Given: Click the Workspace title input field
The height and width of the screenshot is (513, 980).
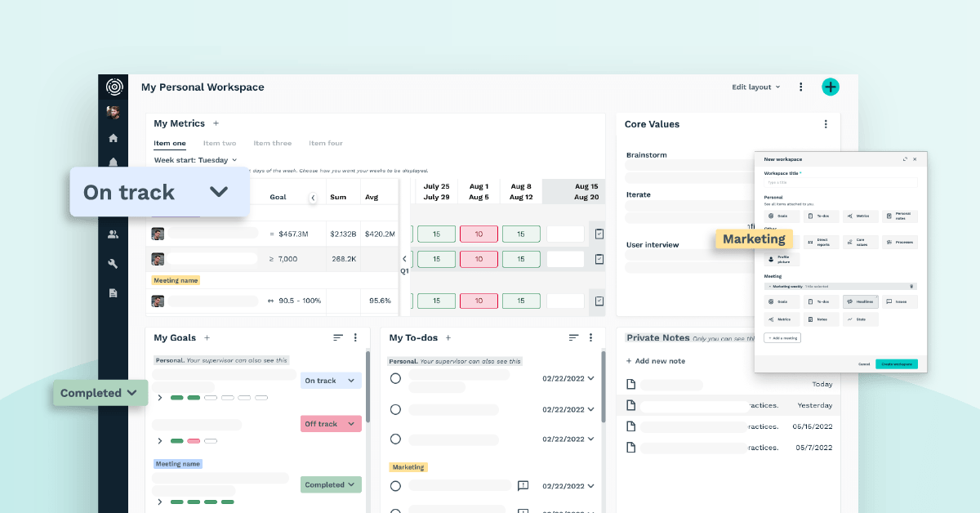Looking at the screenshot, I should [840, 183].
